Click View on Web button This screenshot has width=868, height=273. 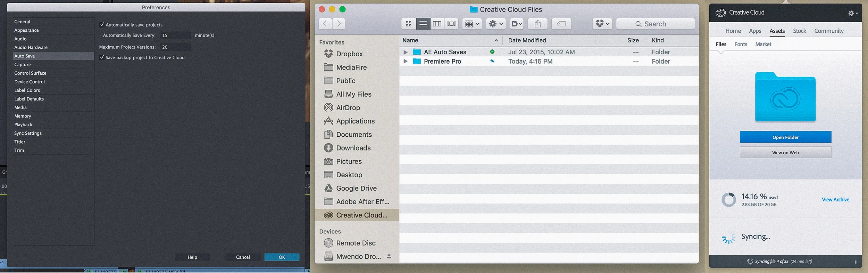pos(785,152)
